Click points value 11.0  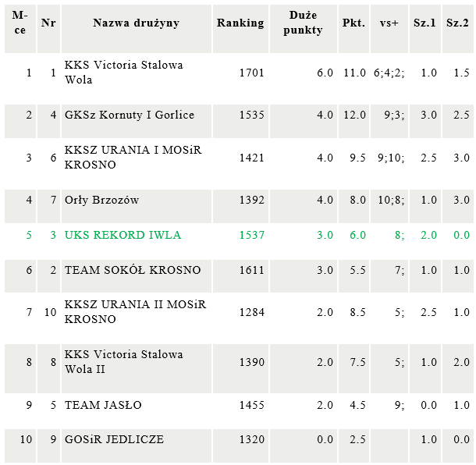point(354,73)
